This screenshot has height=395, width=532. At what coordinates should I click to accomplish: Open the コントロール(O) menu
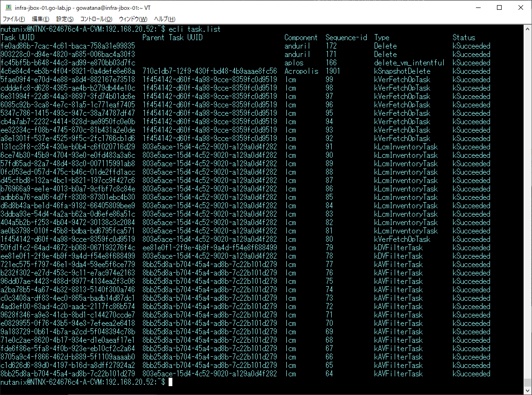(96, 19)
